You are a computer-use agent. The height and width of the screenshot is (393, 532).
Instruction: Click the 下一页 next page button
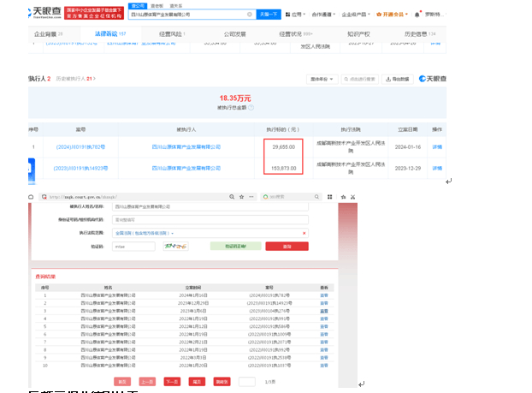click(x=172, y=382)
